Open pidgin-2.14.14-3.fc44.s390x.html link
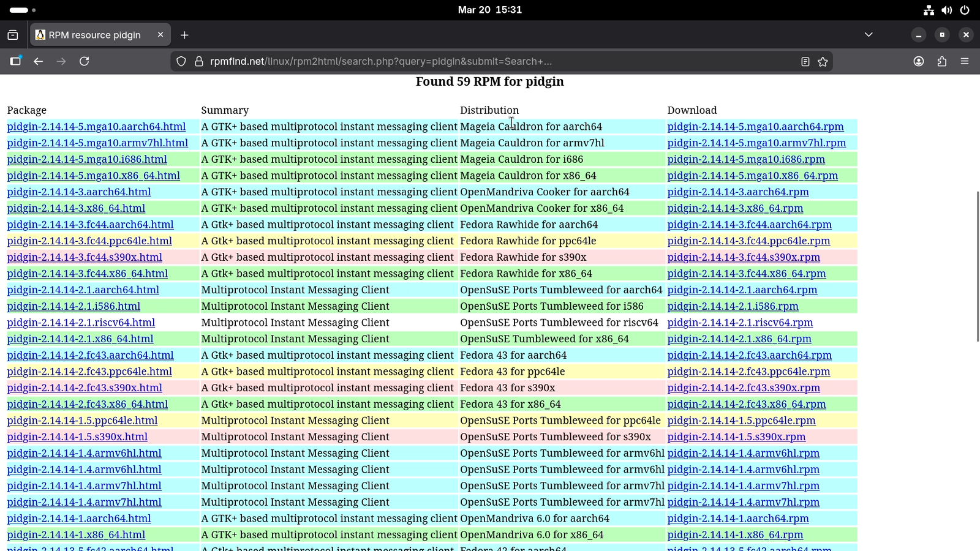The height and width of the screenshot is (551, 980). click(x=85, y=257)
